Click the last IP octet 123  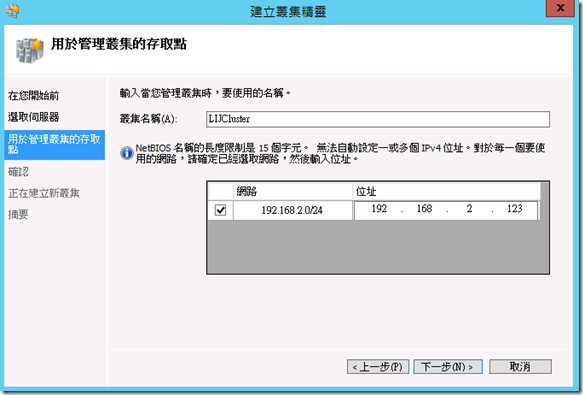pos(515,209)
